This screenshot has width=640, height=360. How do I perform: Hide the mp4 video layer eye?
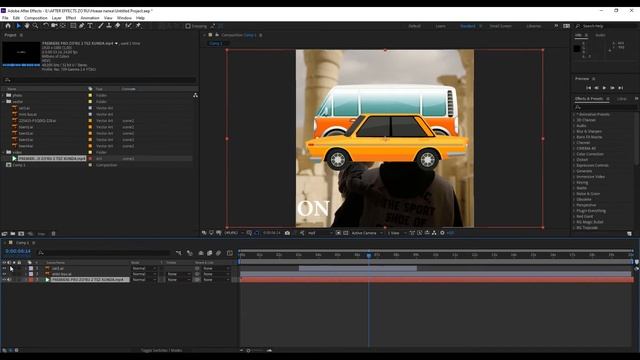tap(4, 280)
